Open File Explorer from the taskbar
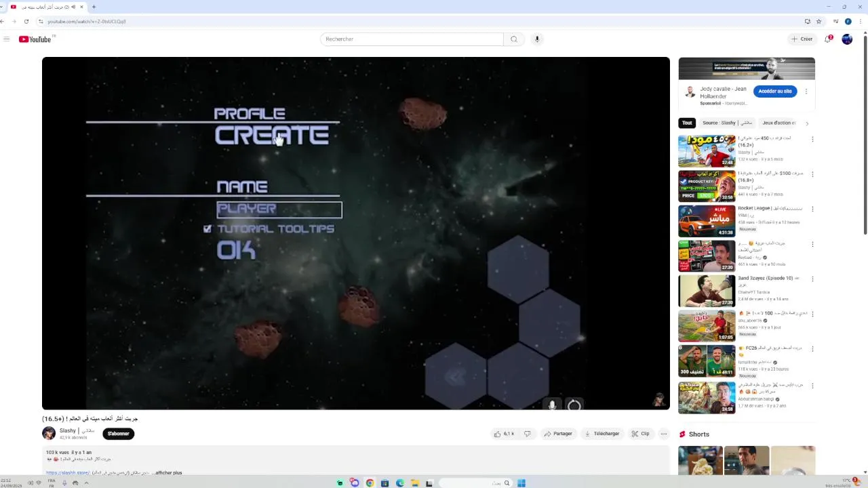The width and height of the screenshot is (868, 488). 414,483
